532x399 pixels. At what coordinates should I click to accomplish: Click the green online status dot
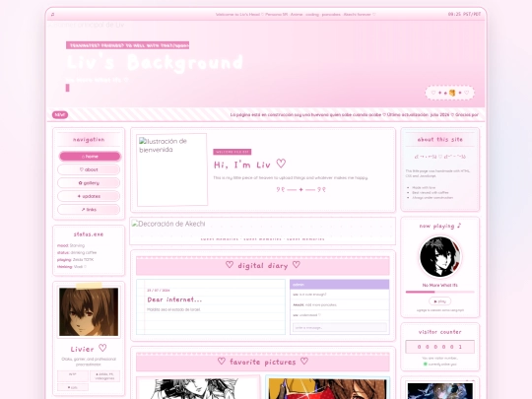(x=426, y=365)
